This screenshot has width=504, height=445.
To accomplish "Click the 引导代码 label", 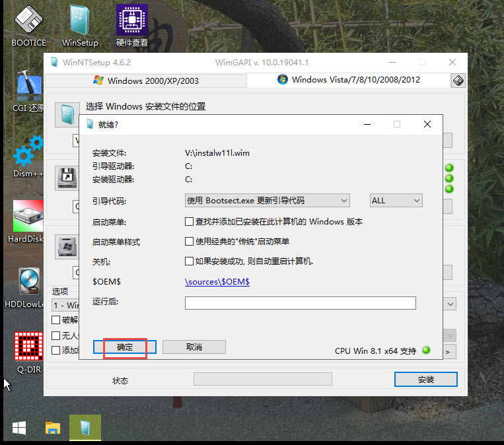I will point(109,201).
